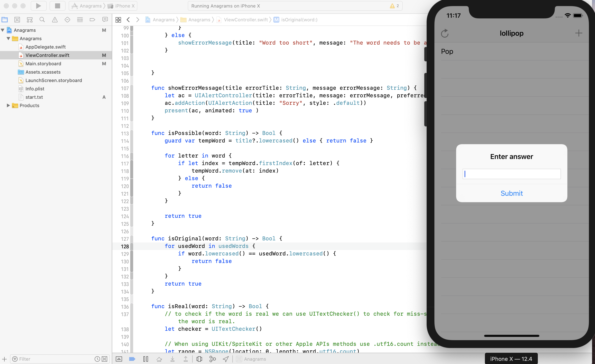Click the Stop button in toolbar
Viewport: 595px width, 364px height.
[57, 6]
